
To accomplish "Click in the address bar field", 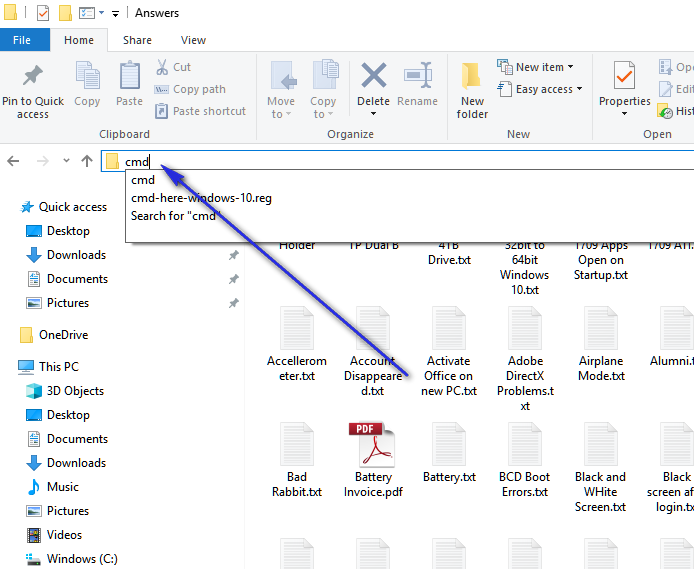I will coord(398,161).
